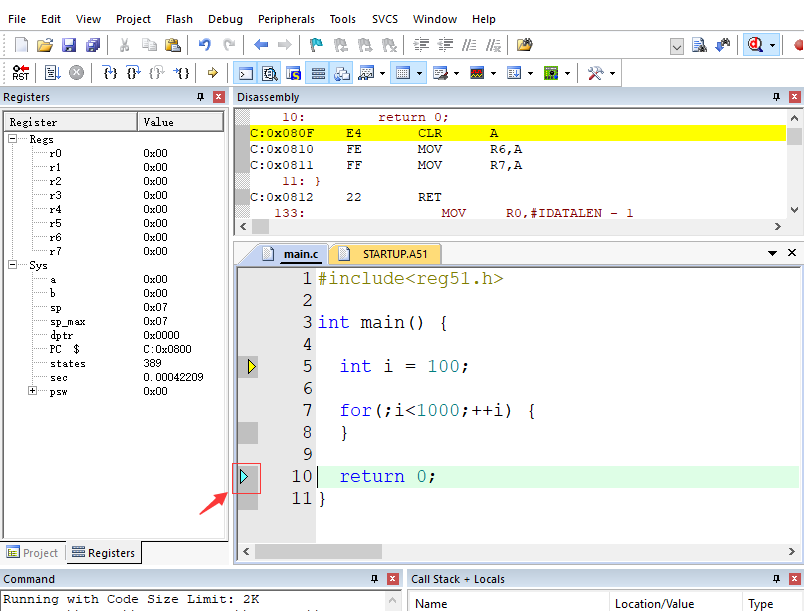The image size is (804, 611).
Task: Click the indent selected text icon
Action: 421,45
